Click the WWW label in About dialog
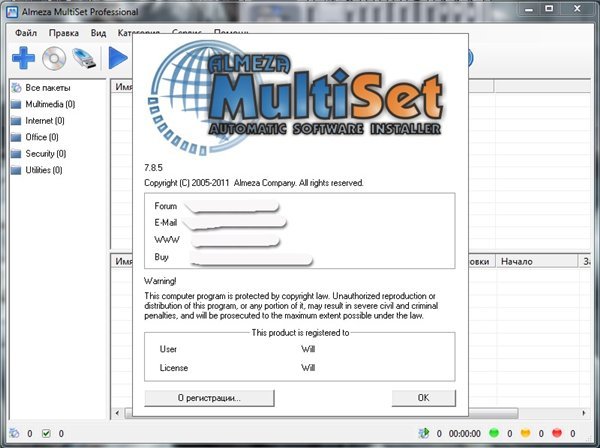This screenshot has width=600, height=448. (167, 240)
